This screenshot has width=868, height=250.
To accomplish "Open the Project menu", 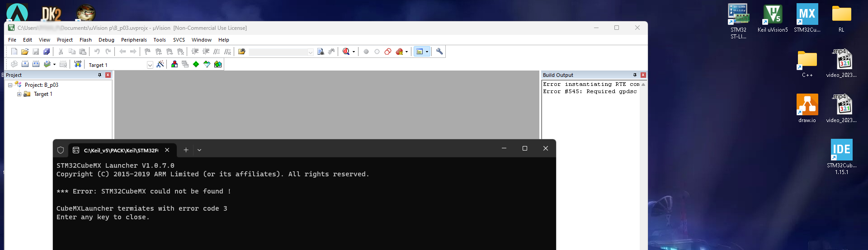I will pyautogui.click(x=65, y=40).
